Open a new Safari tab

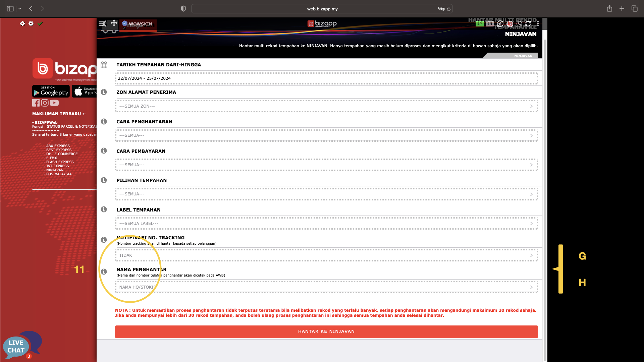pos(622,9)
